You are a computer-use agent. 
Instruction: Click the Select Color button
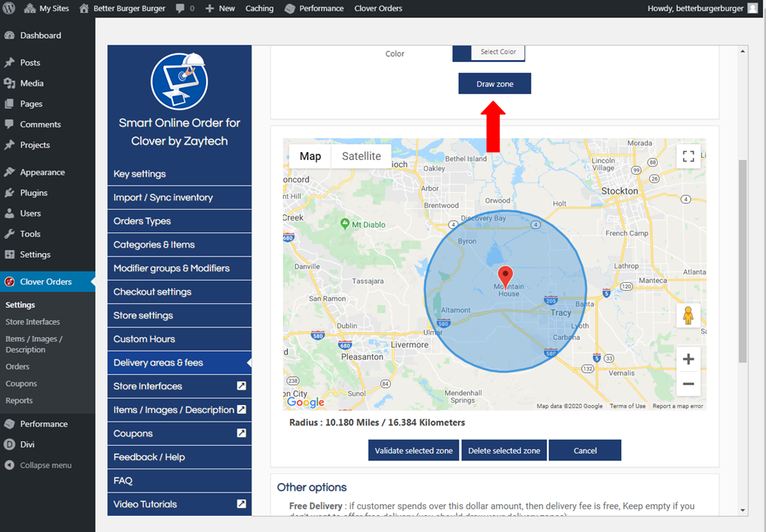498,52
